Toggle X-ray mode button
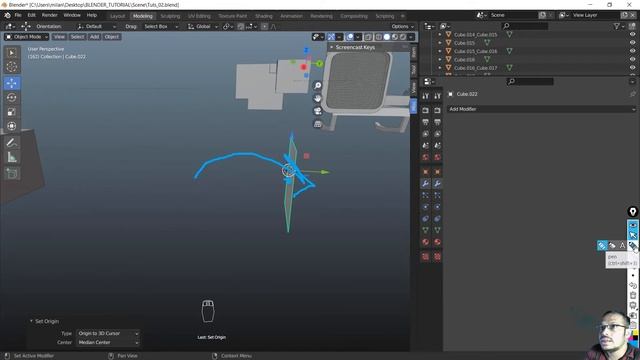 [x=368, y=37]
